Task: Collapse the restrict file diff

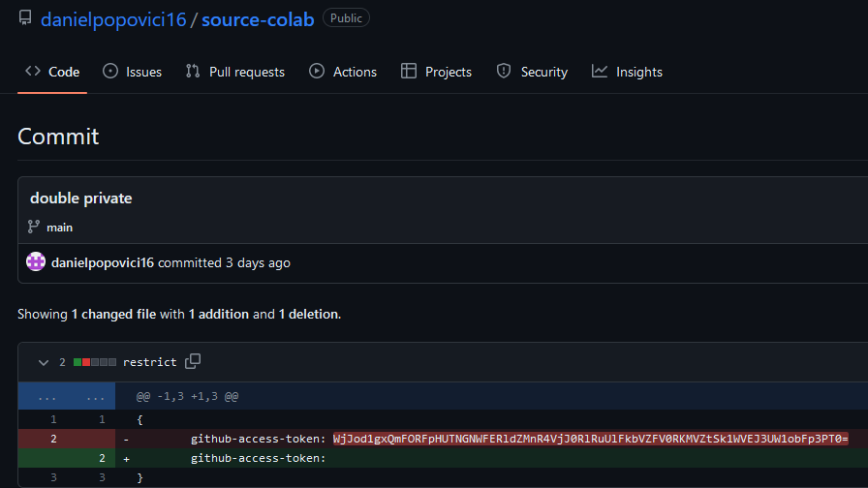Action: (43, 362)
